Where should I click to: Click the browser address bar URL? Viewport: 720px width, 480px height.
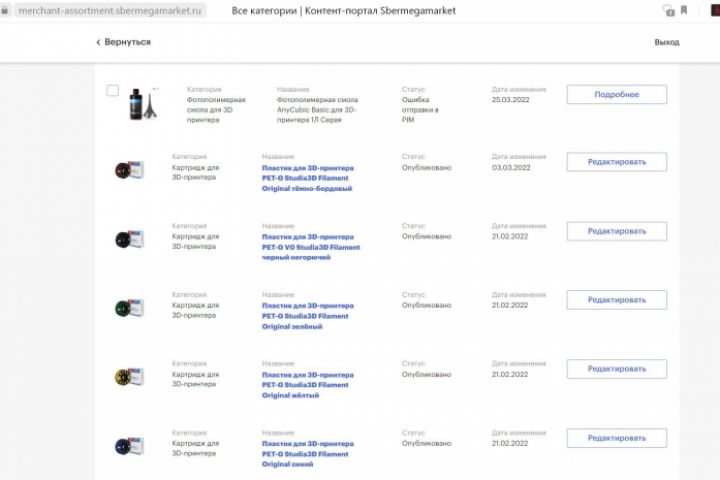(110, 11)
